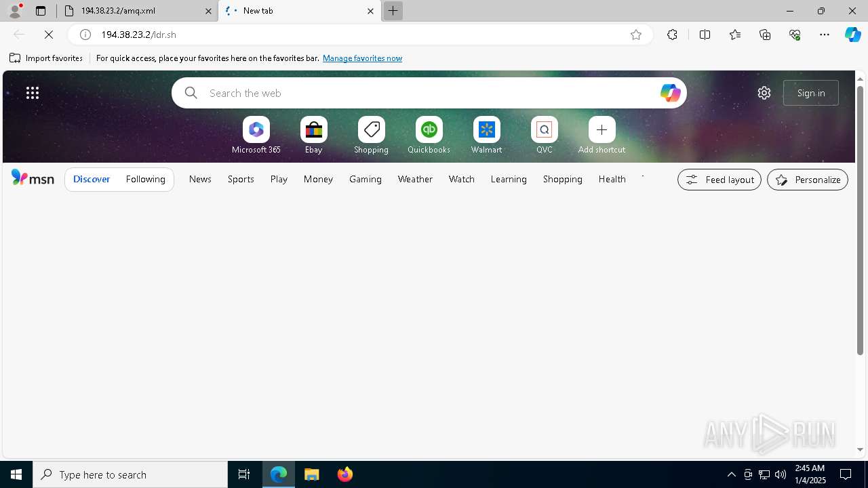Open the Health category
868x488 pixels.
612,179
